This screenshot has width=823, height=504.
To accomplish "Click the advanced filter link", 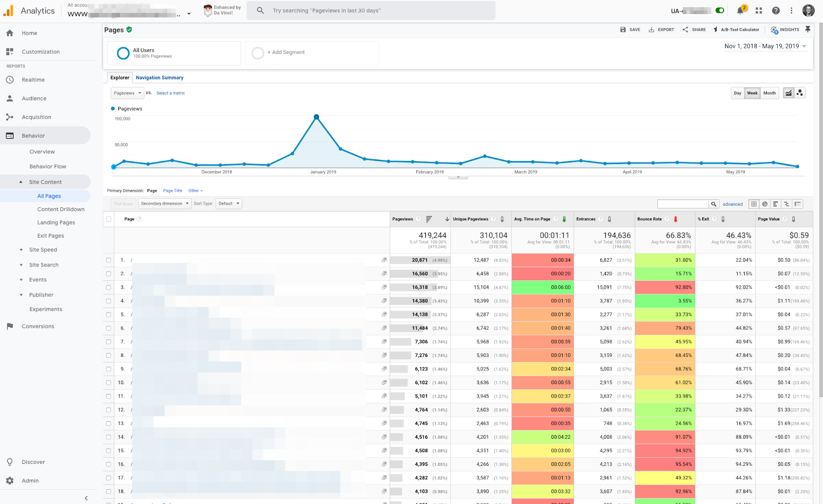I will coord(732,204).
